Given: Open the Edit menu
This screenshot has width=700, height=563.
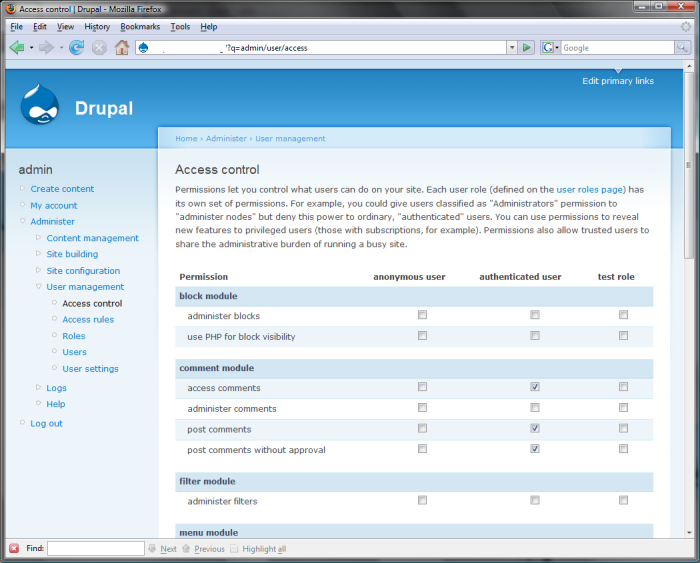Looking at the screenshot, I should pyautogui.click(x=40, y=27).
